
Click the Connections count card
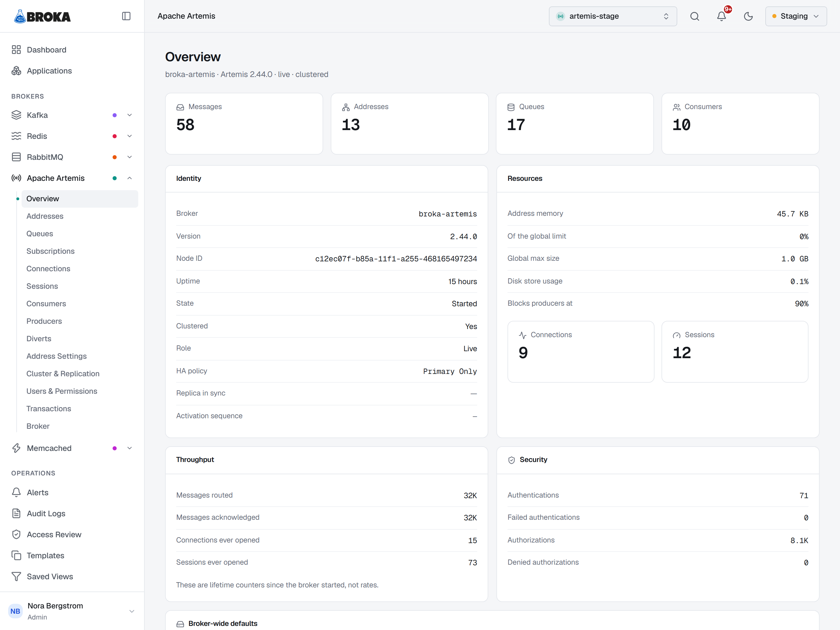pyautogui.click(x=581, y=352)
